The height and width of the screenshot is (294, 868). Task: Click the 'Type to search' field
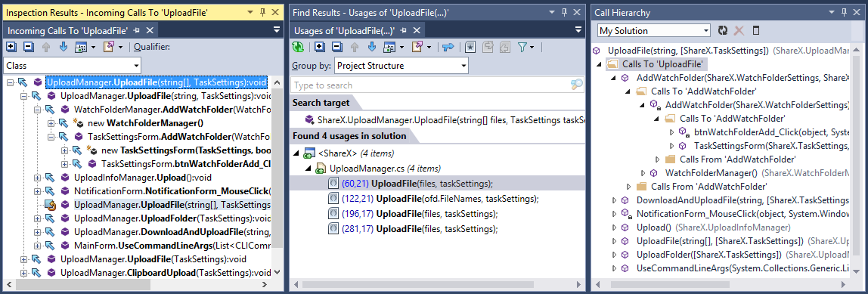(437, 85)
